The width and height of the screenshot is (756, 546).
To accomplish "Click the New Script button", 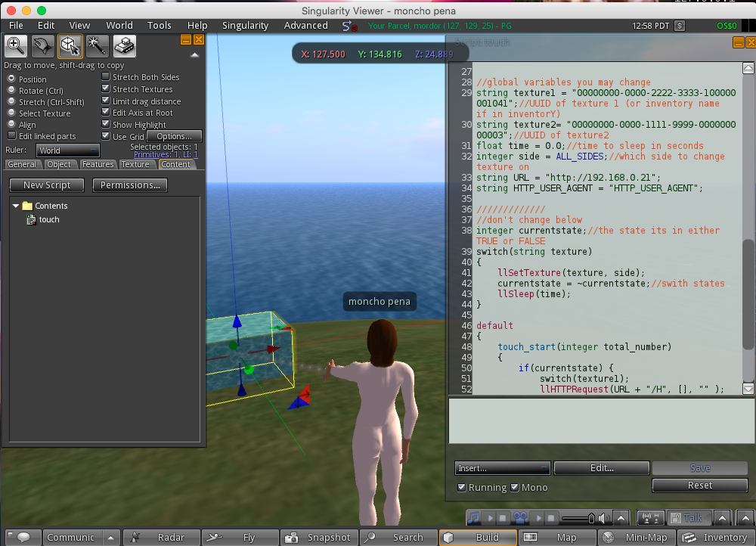I will point(47,185).
